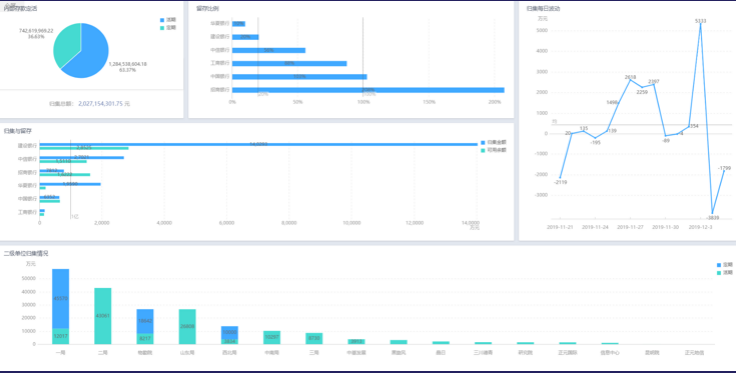Click the -2119 first data point

coord(560,177)
